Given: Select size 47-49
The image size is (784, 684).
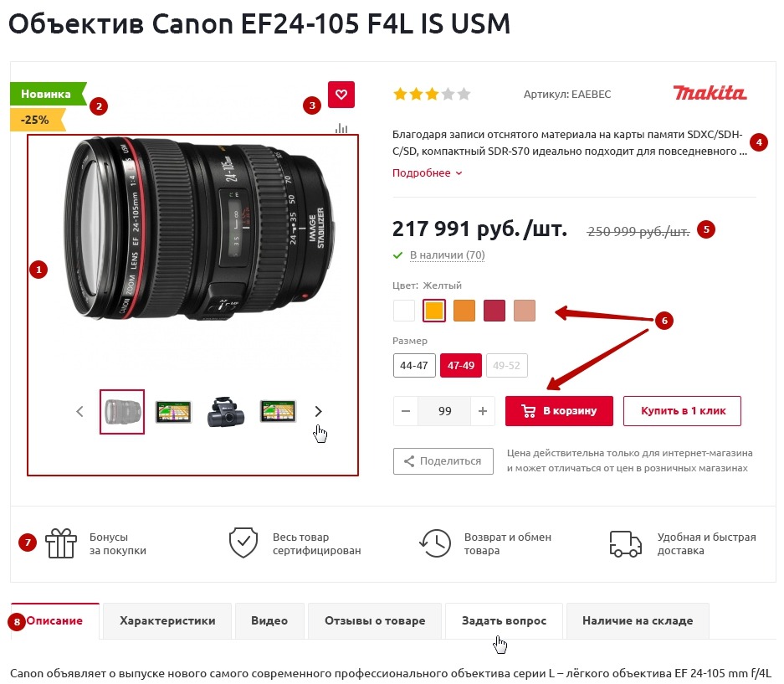Looking at the screenshot, I should [x=460, y=365].
